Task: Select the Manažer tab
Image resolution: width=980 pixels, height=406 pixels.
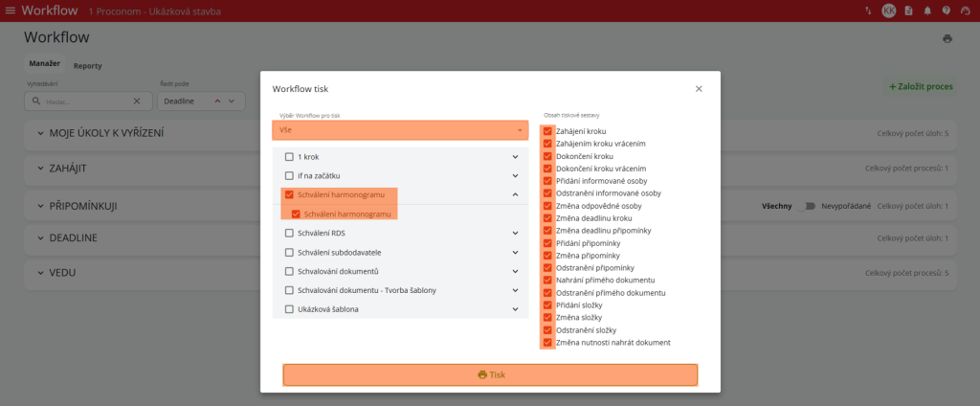Action: point(45,64)
